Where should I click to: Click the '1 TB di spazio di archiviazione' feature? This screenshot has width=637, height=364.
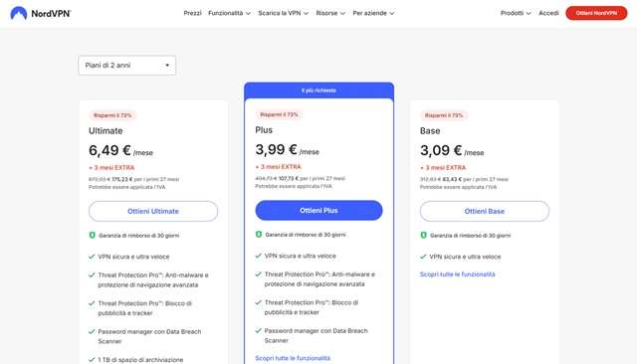(140, 360)
